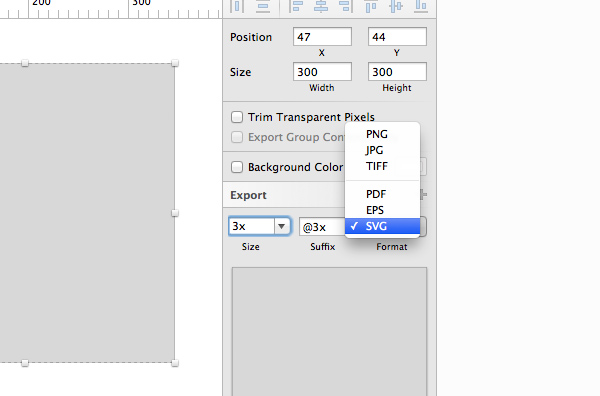This screenshot has height=396, width=600.
Task: Click the distribute vertically icon
Action: [263, 7]
